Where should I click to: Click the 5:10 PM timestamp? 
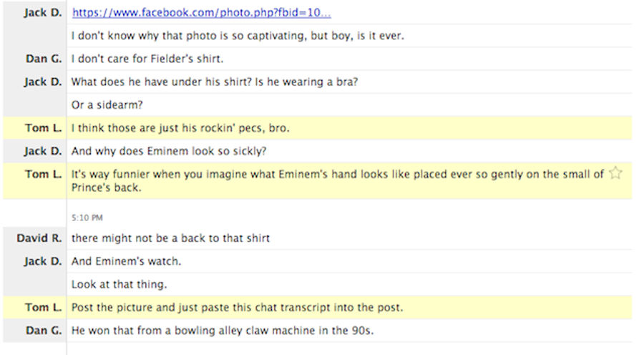click(87, 218)
